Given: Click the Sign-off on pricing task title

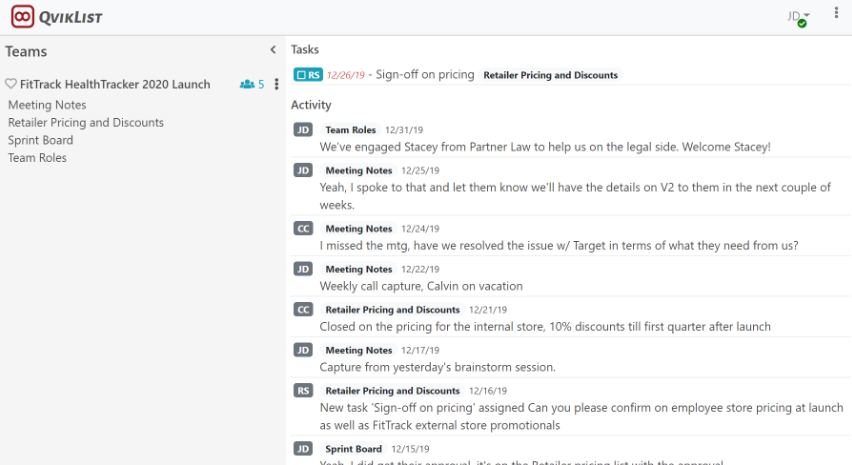Looking at the screenshot, I should coord(425,75).
